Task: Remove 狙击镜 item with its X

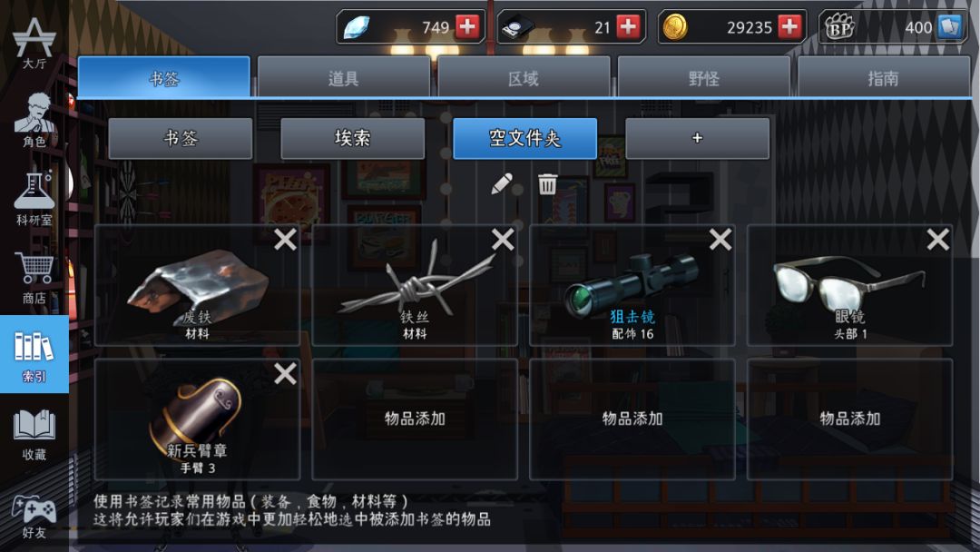Action: (720, 240)
